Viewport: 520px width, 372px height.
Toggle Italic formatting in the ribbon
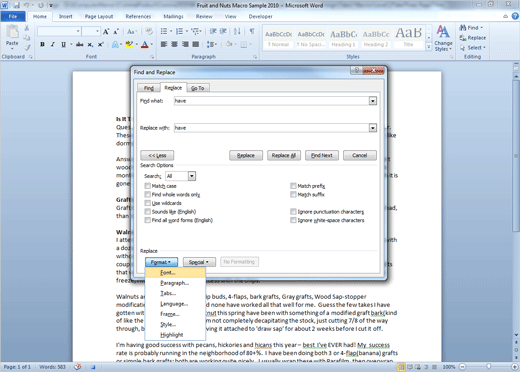point(52,44)
